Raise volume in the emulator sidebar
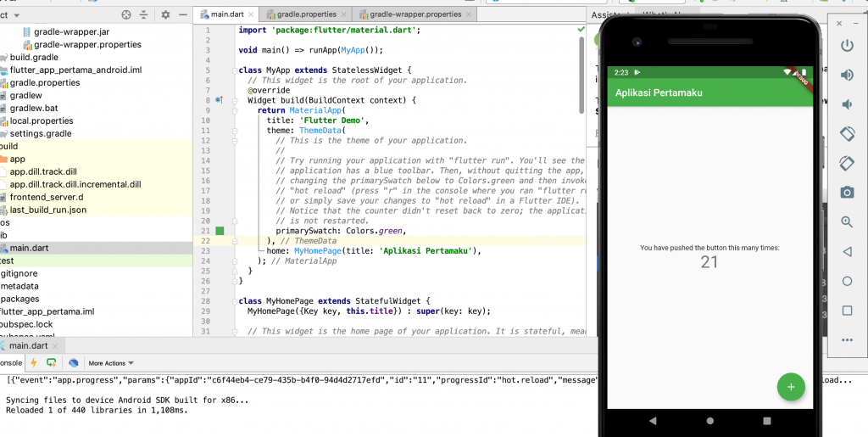Screen dimensions: 868x437 point(847,75)
